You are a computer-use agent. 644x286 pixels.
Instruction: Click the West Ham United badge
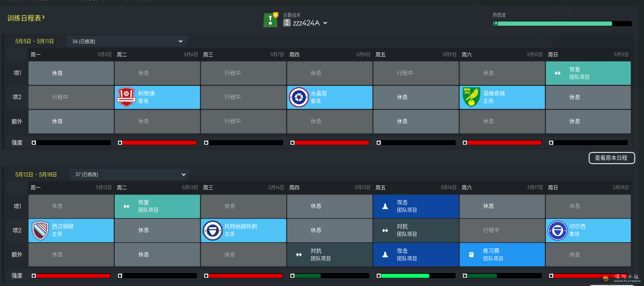[40, 230]
